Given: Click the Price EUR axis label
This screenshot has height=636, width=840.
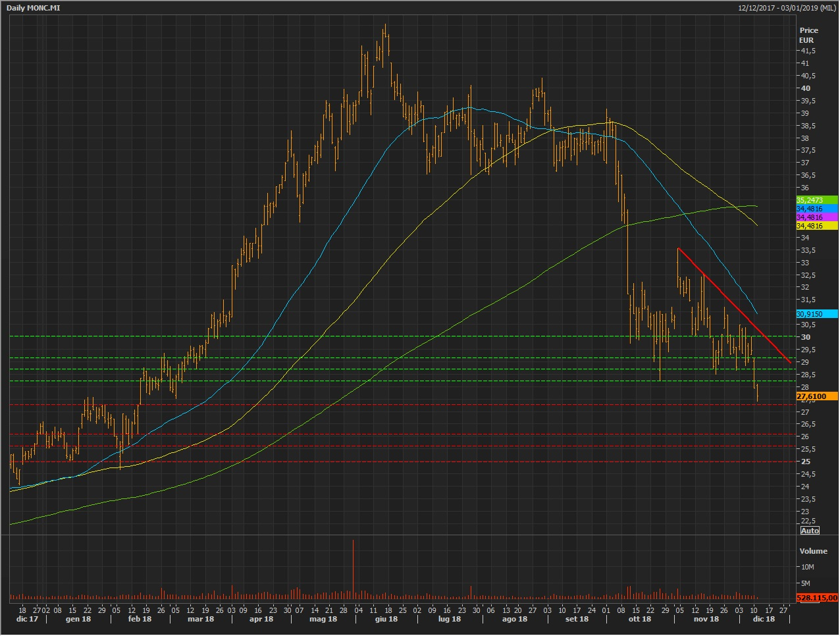Looking at the screenshot, I should [808, 35].
